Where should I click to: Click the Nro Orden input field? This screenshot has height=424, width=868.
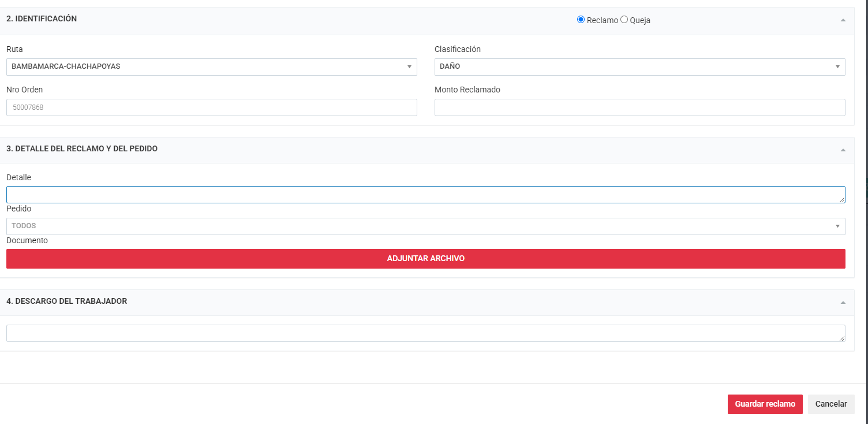pyautogui.click(x=211, y=107)
